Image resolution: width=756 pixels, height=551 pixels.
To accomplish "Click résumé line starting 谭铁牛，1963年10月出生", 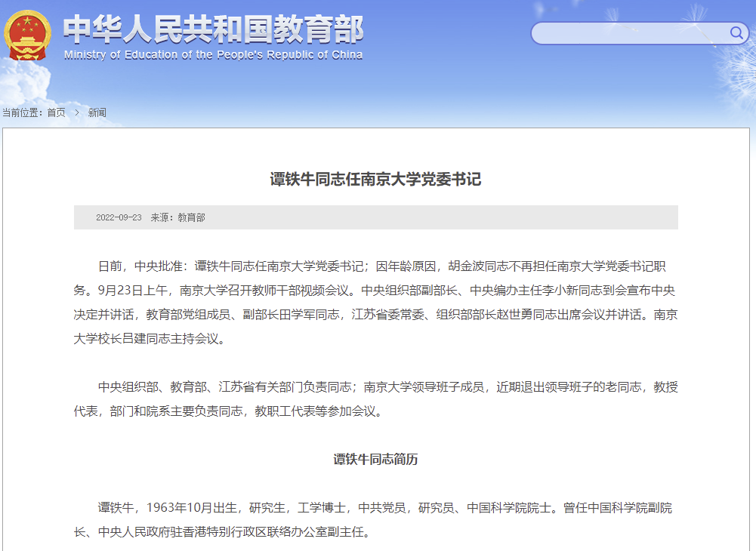I will 384,508.
